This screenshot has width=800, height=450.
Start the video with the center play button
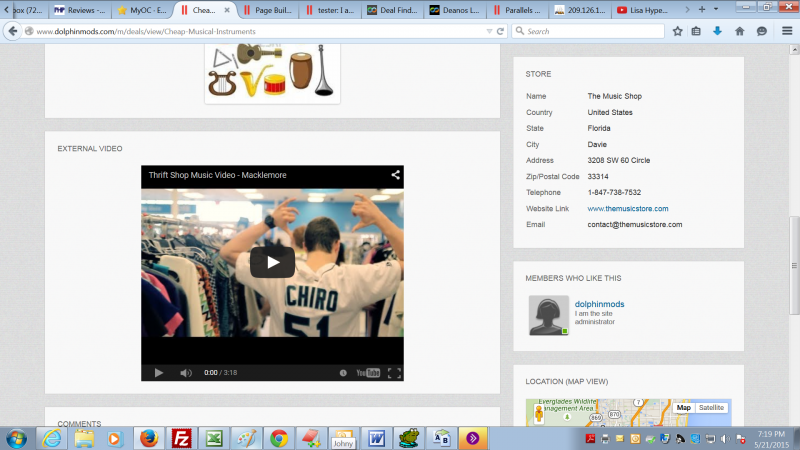[272, 262]
